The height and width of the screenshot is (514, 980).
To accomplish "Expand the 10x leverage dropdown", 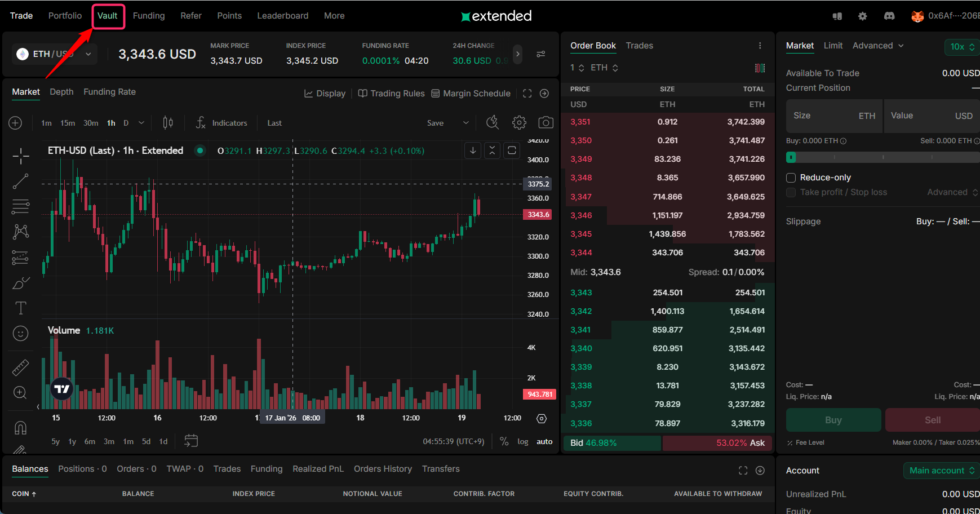I will [962, 47].
